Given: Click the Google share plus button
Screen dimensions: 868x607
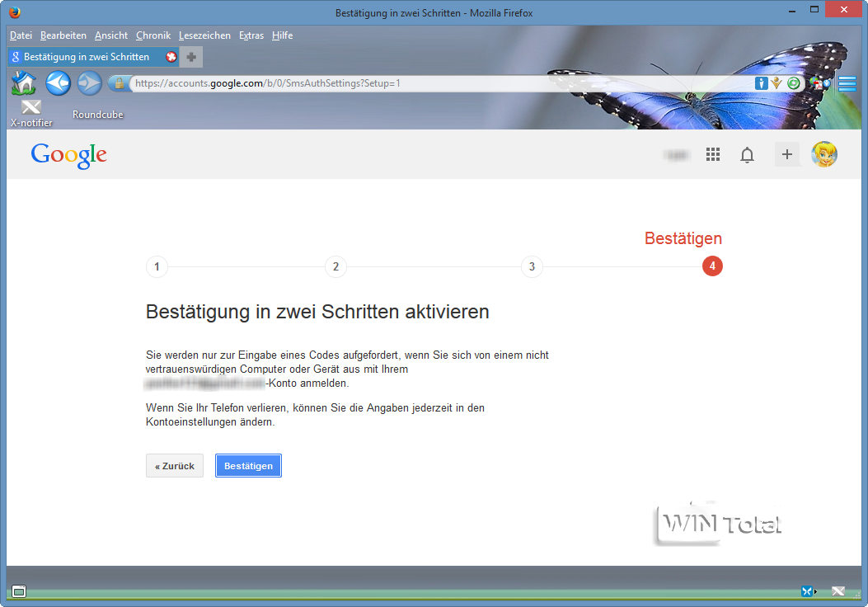Looking at the screenshot, I should point(786,154).
